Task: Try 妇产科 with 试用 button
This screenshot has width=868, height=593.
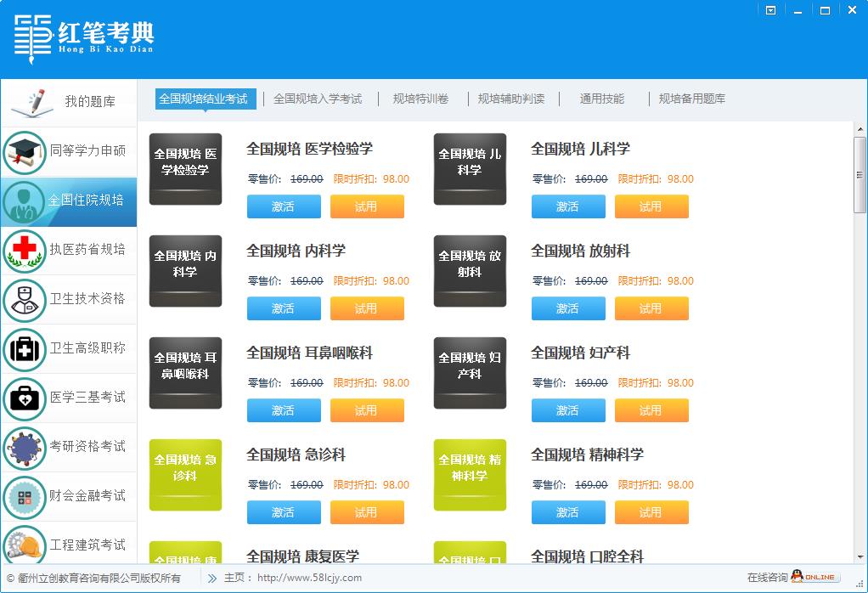Action: [x=651, y=410]
